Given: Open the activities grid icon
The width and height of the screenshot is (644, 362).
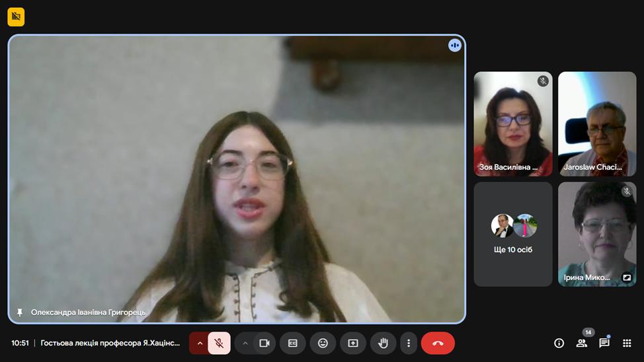Looking at the screenshot, I should 627,343.
